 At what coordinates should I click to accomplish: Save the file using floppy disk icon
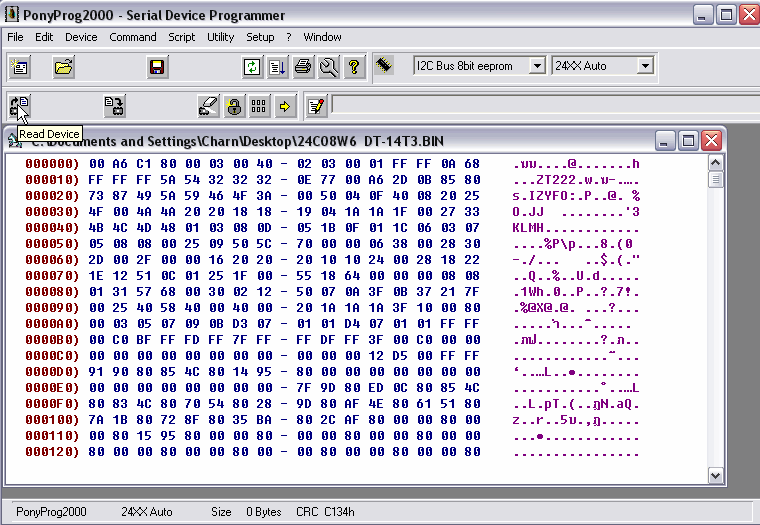coord(157,66)
